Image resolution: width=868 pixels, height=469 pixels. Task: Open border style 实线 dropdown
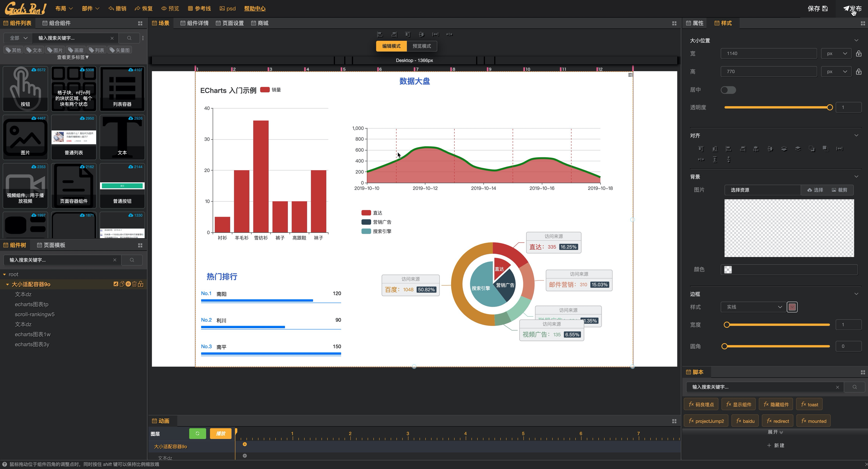[x=754, y=307]
